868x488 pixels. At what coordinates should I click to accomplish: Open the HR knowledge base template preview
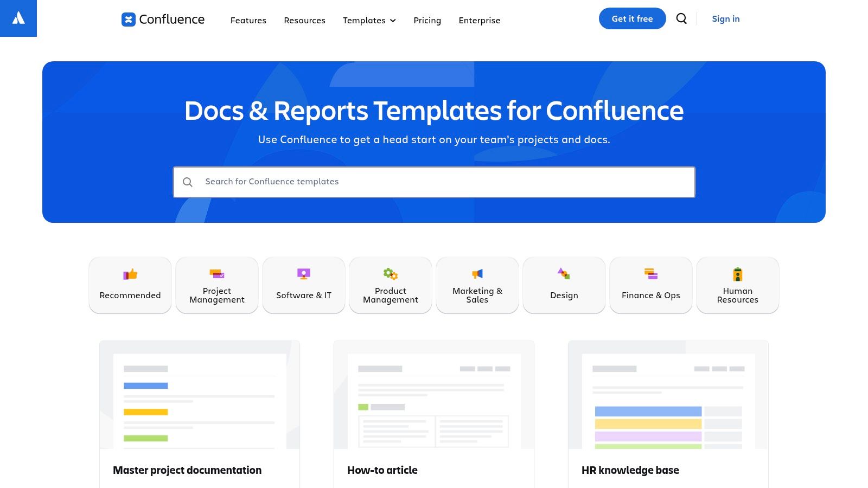(668, 395)
